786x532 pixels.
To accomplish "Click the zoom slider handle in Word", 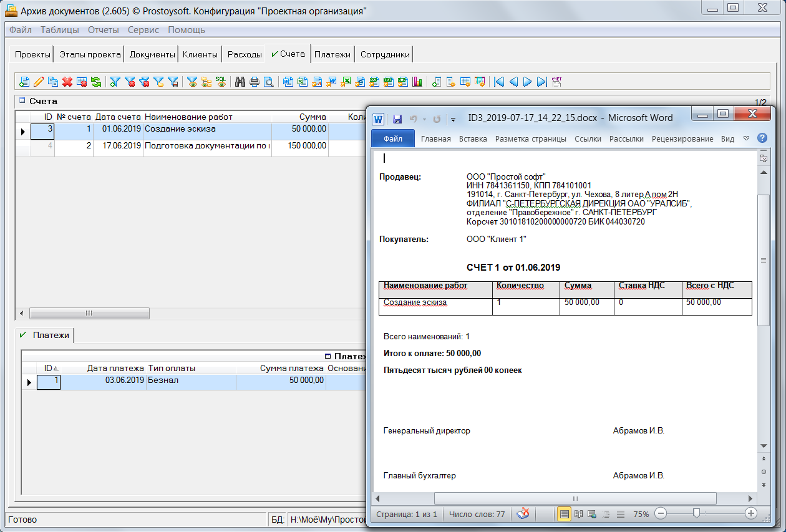I will tap(696, 513).
